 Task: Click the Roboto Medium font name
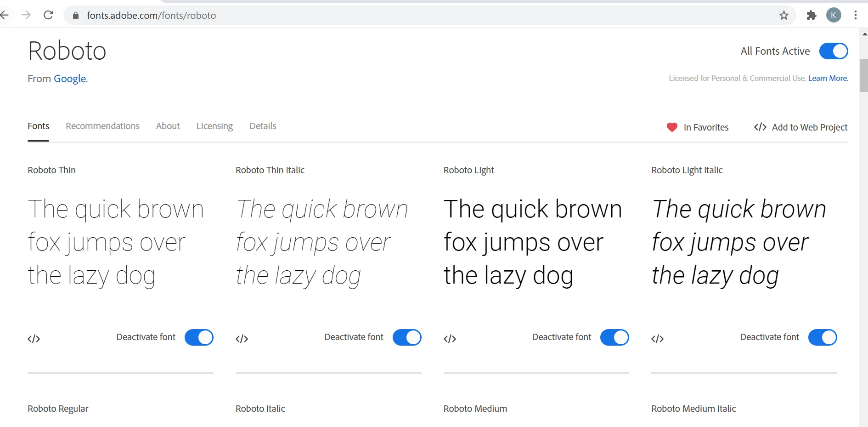click(475, 409)
